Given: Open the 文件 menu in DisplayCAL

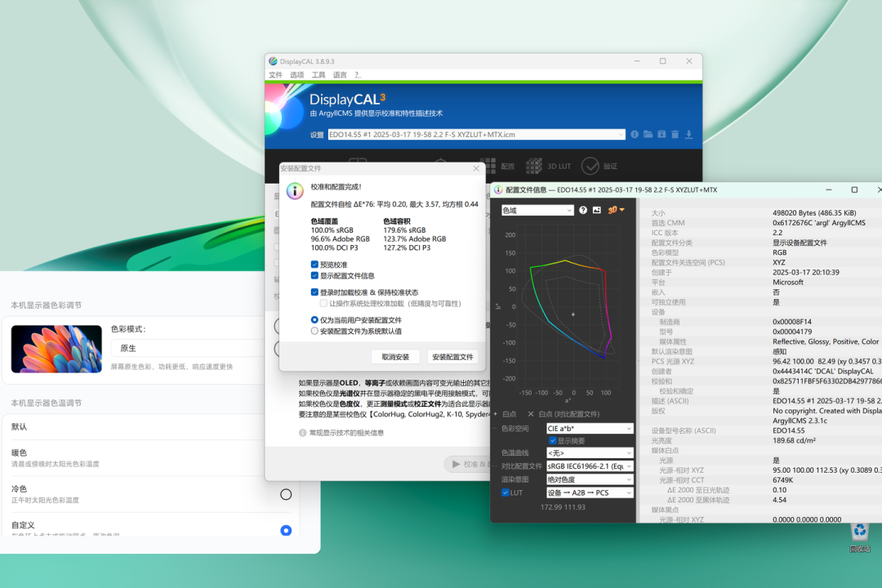Looking at the screenshot, I should coord(276,75).
